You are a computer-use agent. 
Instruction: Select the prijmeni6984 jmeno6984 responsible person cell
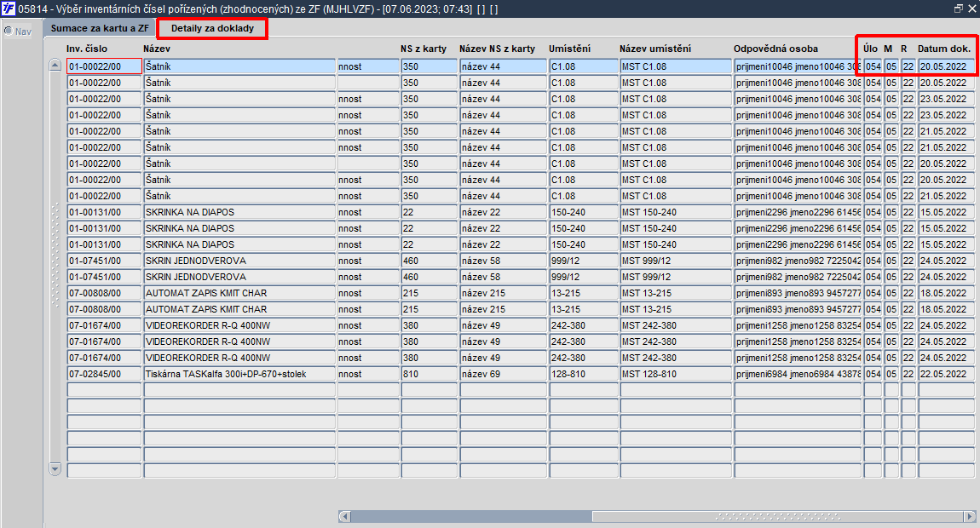pyautogui.click(x=798, y=374)
